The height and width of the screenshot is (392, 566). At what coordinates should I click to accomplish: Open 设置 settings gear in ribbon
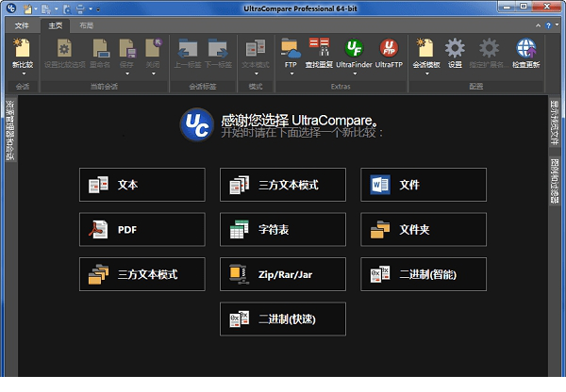(455, 48)
